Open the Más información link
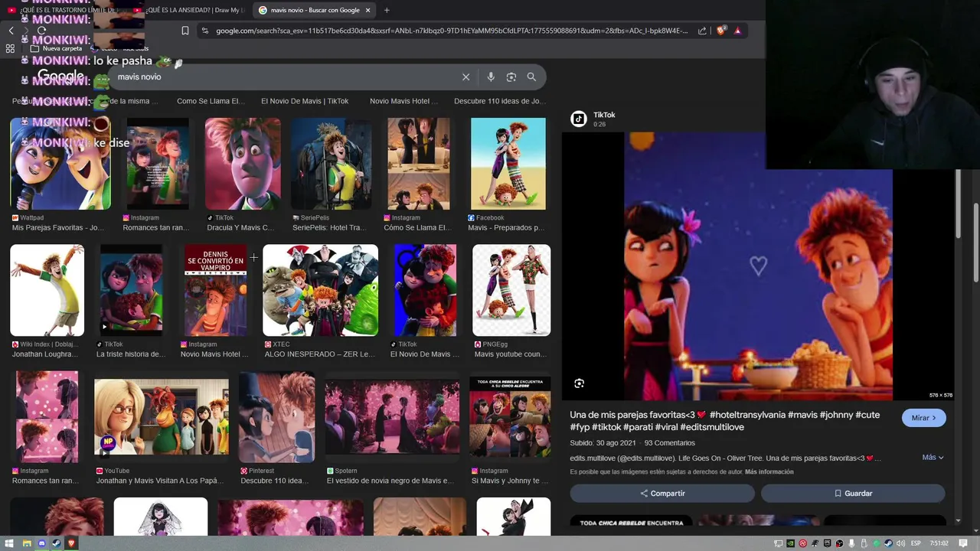The height and width of the screenshot is (551, 980). click(x=769, y=471)
